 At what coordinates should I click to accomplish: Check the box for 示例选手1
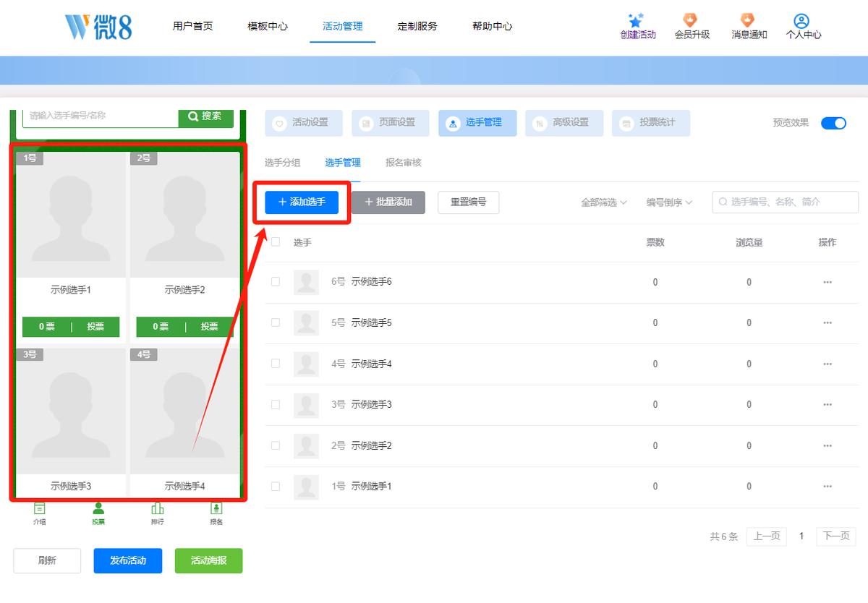(276, 487)
